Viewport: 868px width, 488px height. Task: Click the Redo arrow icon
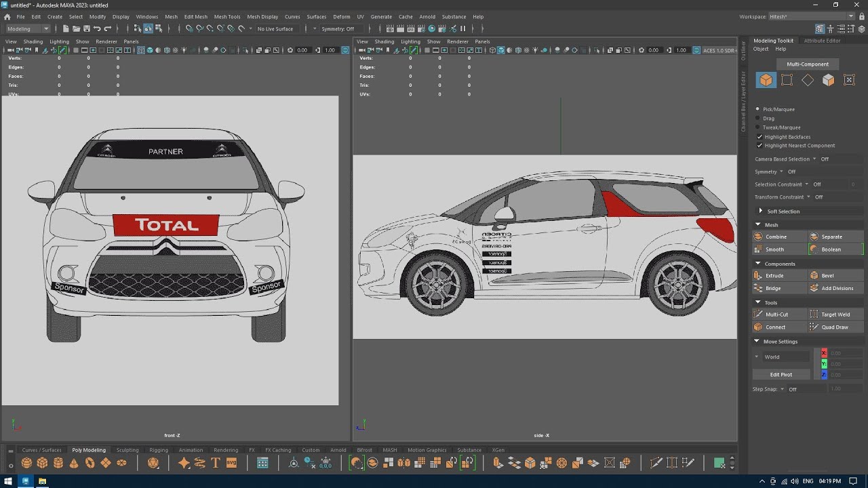point(107,28)
